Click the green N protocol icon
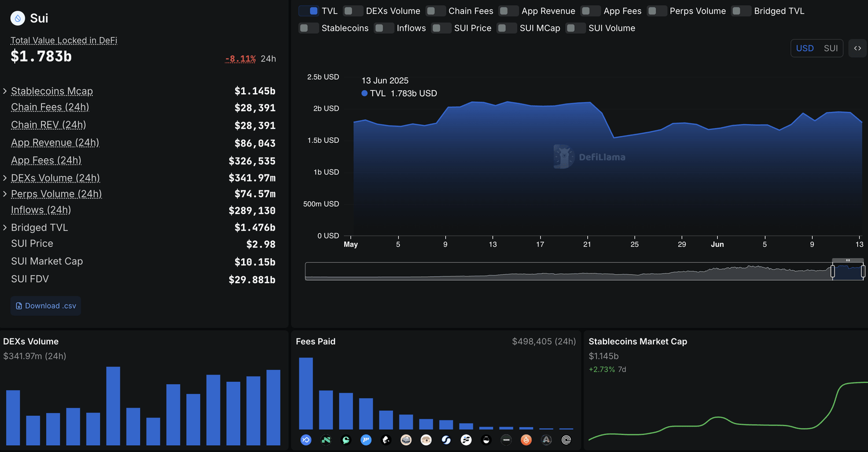 (x=326, y=440)
